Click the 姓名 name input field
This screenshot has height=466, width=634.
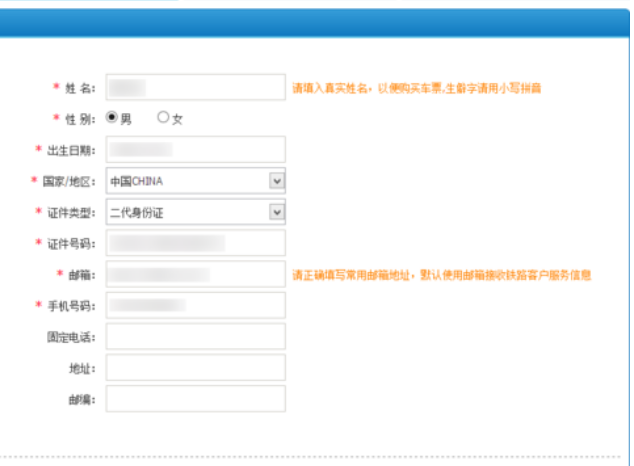195,88
